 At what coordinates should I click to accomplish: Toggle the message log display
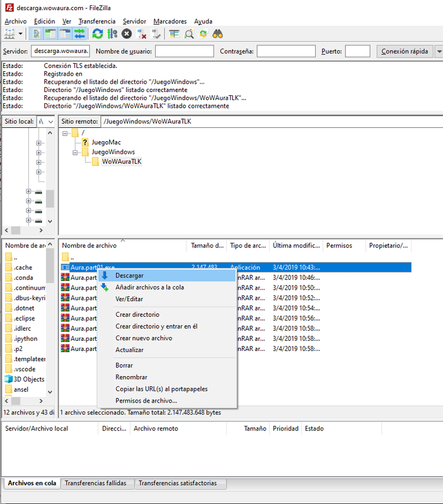pos(37,34)
